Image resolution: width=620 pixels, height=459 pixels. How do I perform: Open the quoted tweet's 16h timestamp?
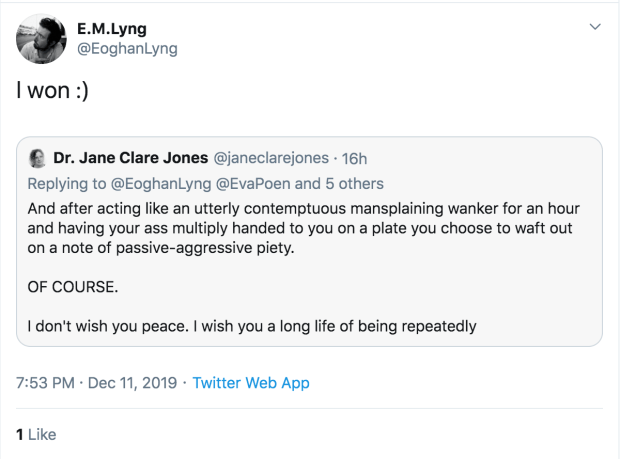353,159
